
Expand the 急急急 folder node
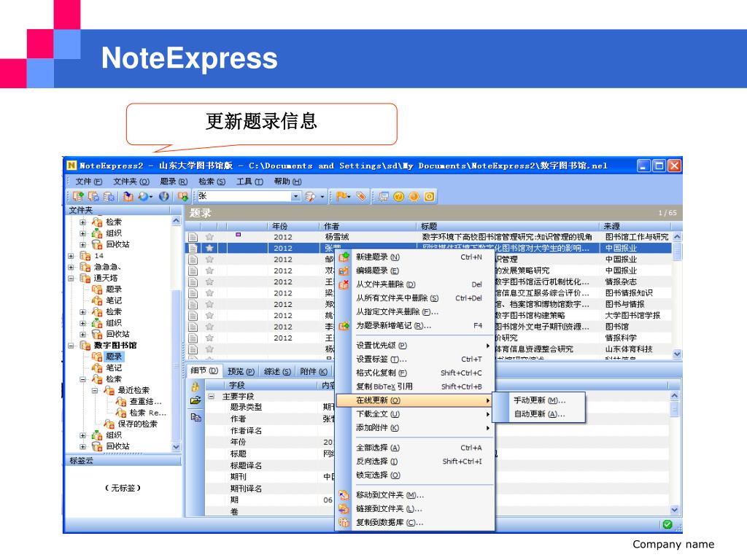point(71,267)
